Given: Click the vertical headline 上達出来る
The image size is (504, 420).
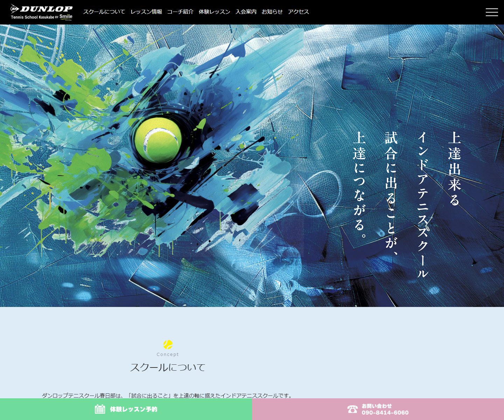Looking at the screenshot, I should [x=455, y=169].
